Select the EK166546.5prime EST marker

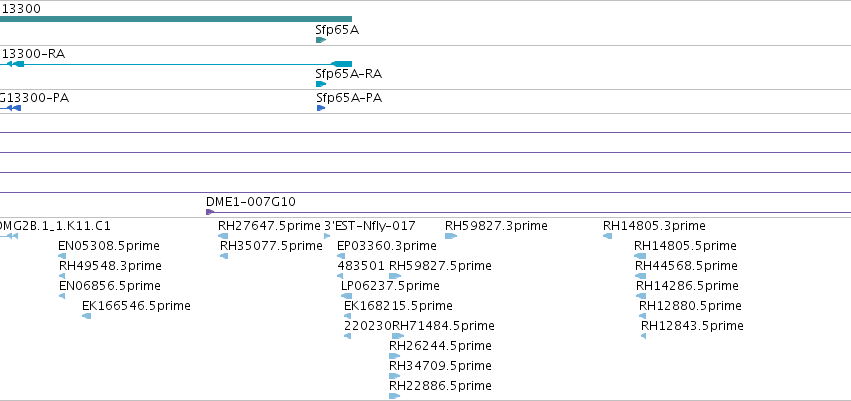tap(86, 316)
